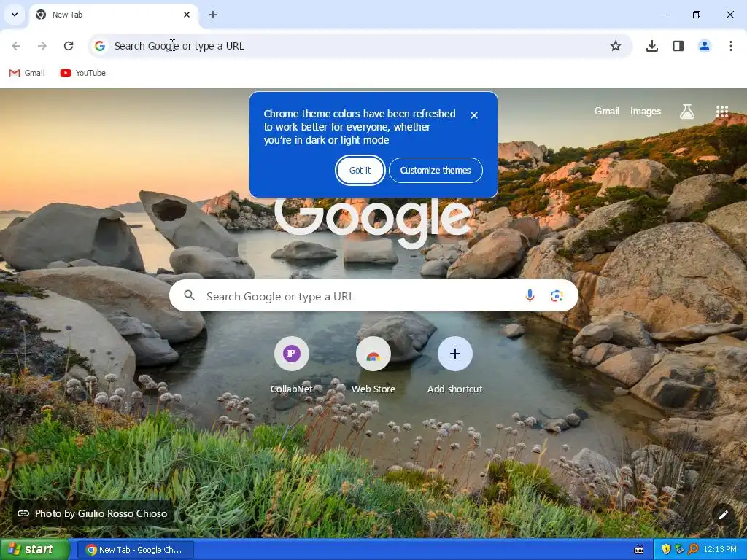Open a new tab with plus button
The height and width of the screenshot is (560, 747).
[x=213, y=15]
